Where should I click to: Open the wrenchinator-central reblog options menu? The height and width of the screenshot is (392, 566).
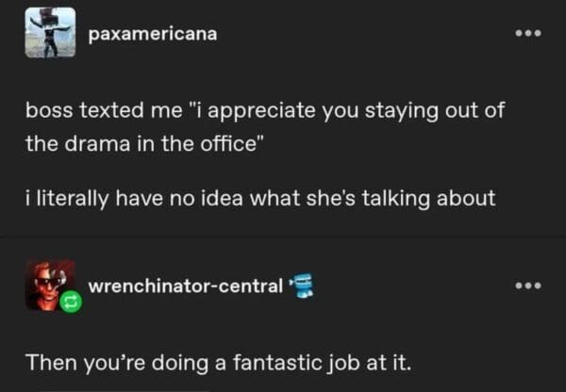pos(528,286)
